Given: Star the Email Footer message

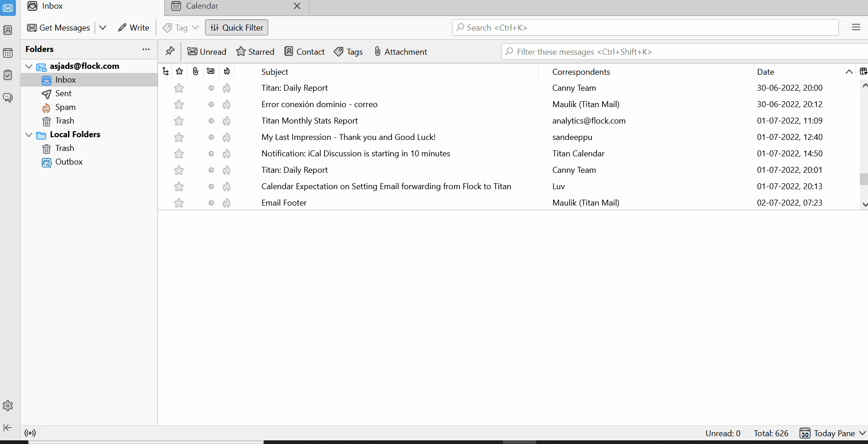Looking at the screenshot, I should 179,203.
